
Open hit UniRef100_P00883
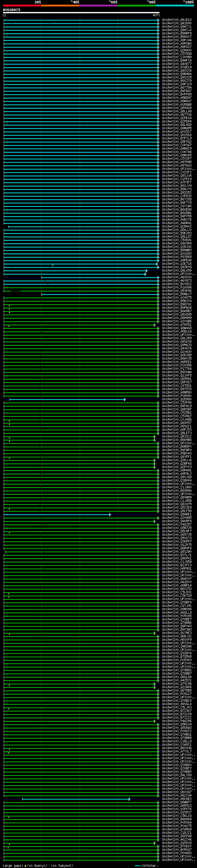click(x=177, y=853)
